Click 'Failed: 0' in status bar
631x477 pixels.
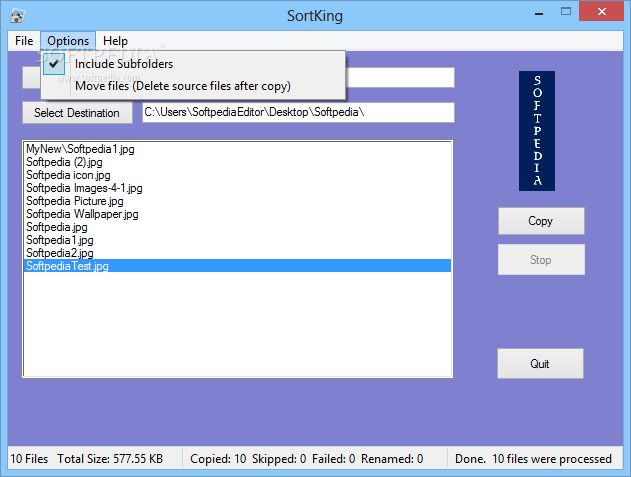(334, 459)
